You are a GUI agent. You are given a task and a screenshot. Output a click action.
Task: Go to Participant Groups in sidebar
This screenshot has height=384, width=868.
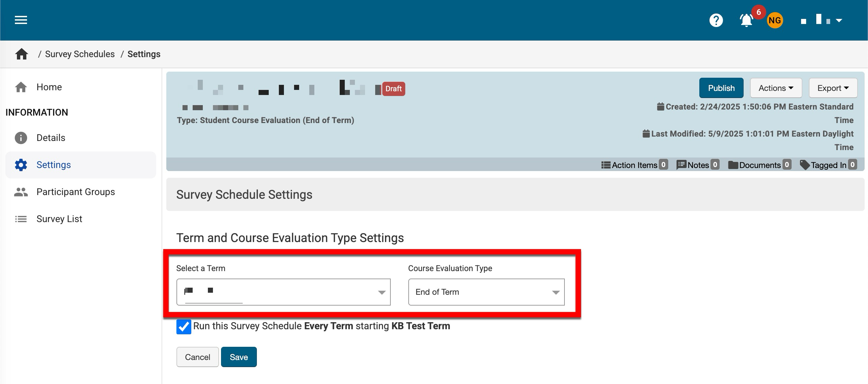[x=75, y=192]
